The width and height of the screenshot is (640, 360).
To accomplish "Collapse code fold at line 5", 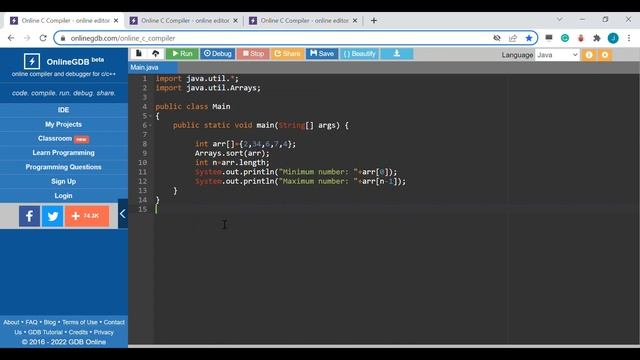I will click(150, 116).
